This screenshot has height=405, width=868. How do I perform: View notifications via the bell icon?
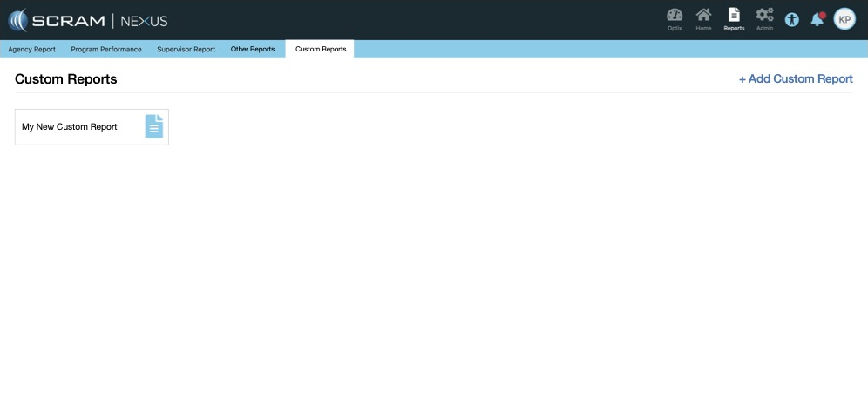pyautogui.click(x=817, y=19)
